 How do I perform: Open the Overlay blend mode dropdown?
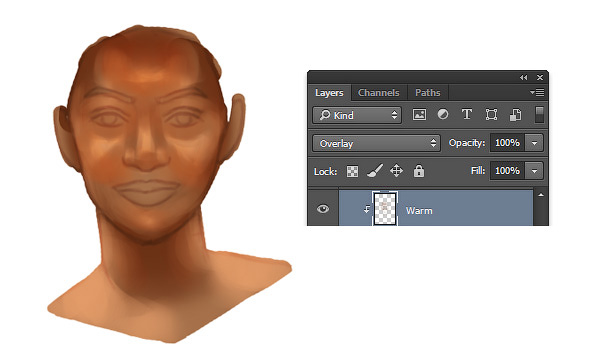pos(376,143)
